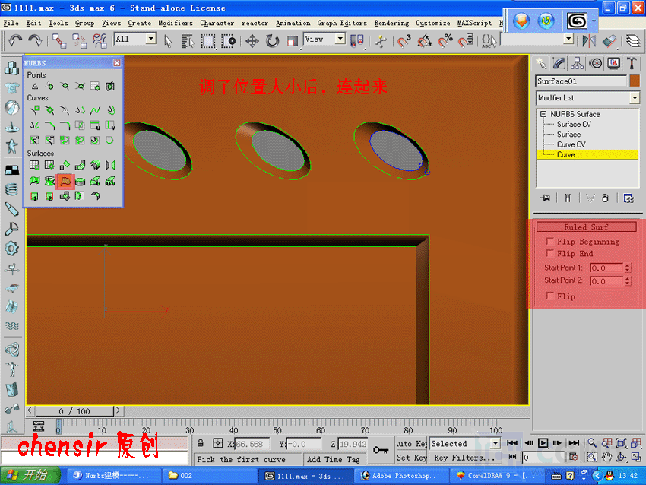Click the Play Animation button

pos(543,443)
